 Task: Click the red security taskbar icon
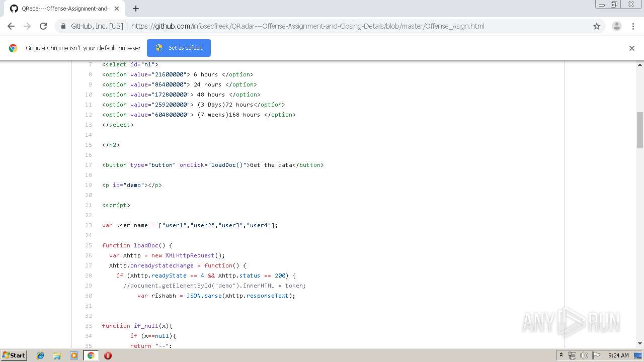coord(108,355)
